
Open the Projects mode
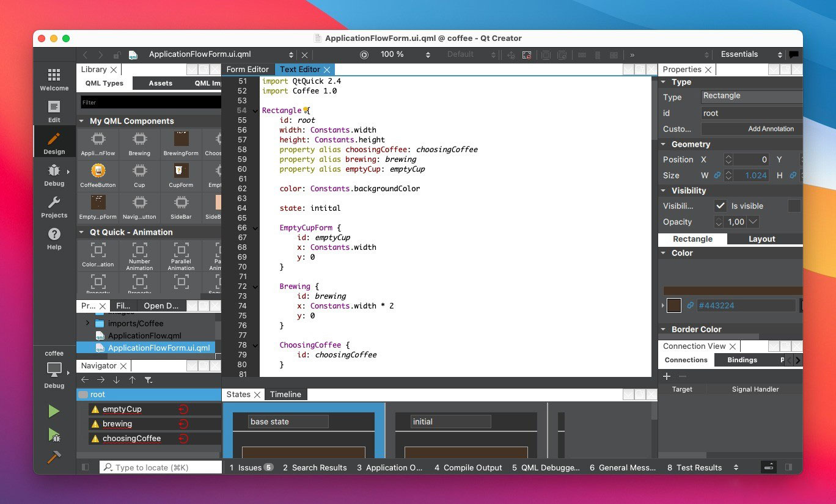pyautogui.click(x=54, y=206)
